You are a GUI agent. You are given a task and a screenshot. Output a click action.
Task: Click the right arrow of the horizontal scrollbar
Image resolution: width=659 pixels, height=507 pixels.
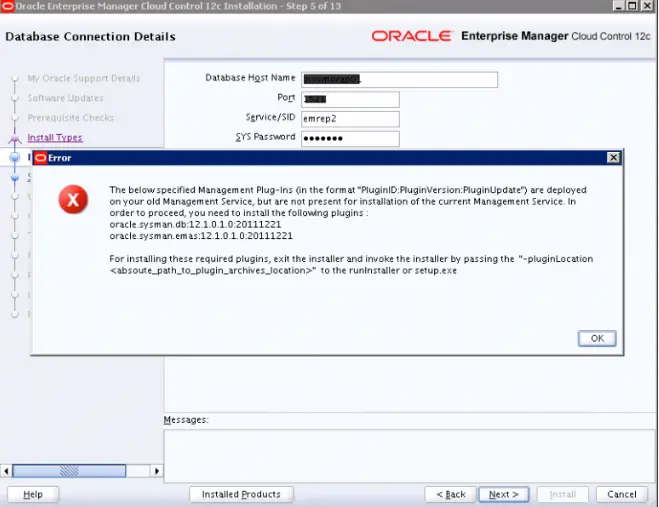155,470
